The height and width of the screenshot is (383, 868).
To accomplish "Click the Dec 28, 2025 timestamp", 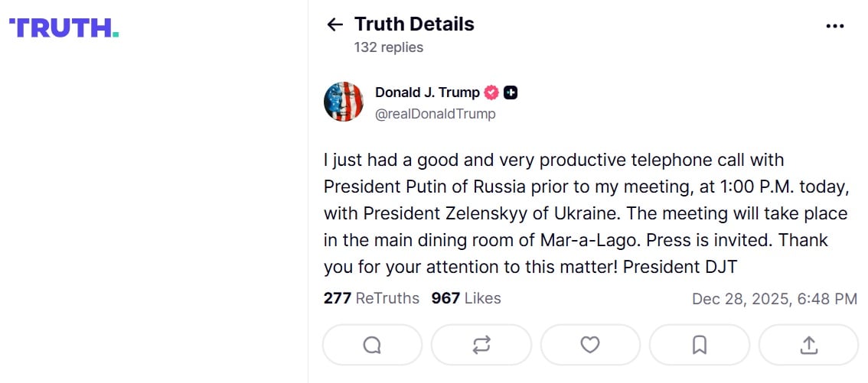I will click(774, 299).
